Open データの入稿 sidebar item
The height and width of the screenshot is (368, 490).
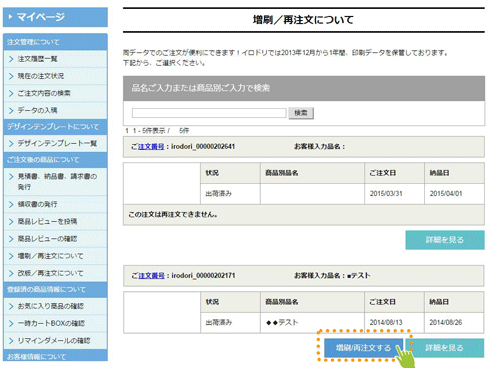pos(55,110)
